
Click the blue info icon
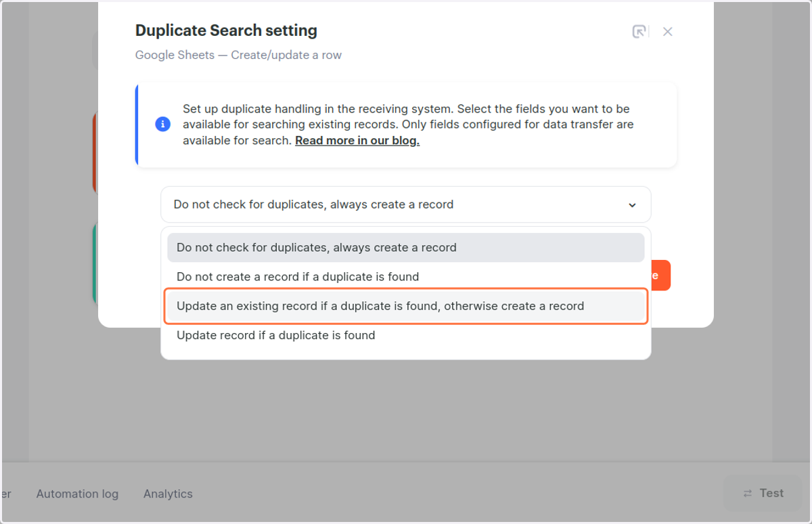tap(162, 125)
